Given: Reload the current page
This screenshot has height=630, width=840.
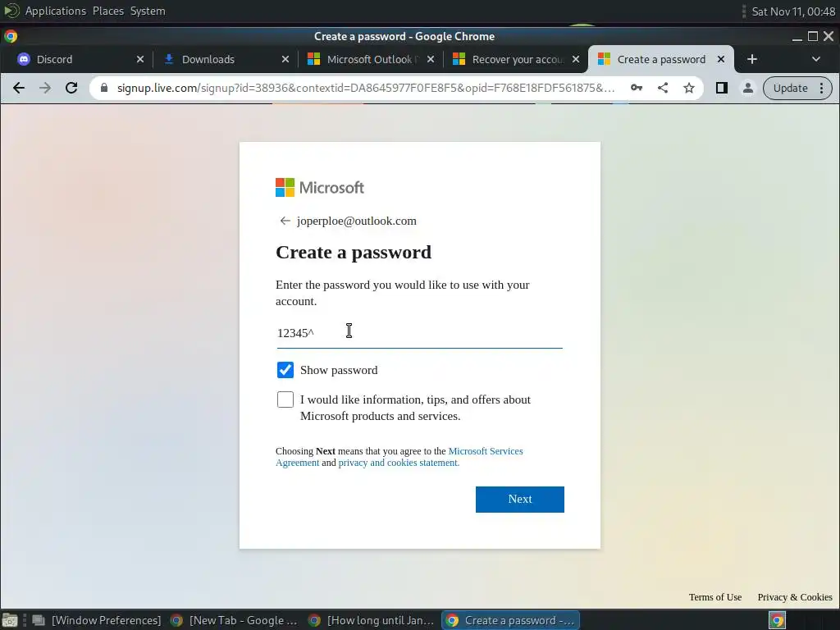Looking at the screenshot, I should click(x=71, y=88).
